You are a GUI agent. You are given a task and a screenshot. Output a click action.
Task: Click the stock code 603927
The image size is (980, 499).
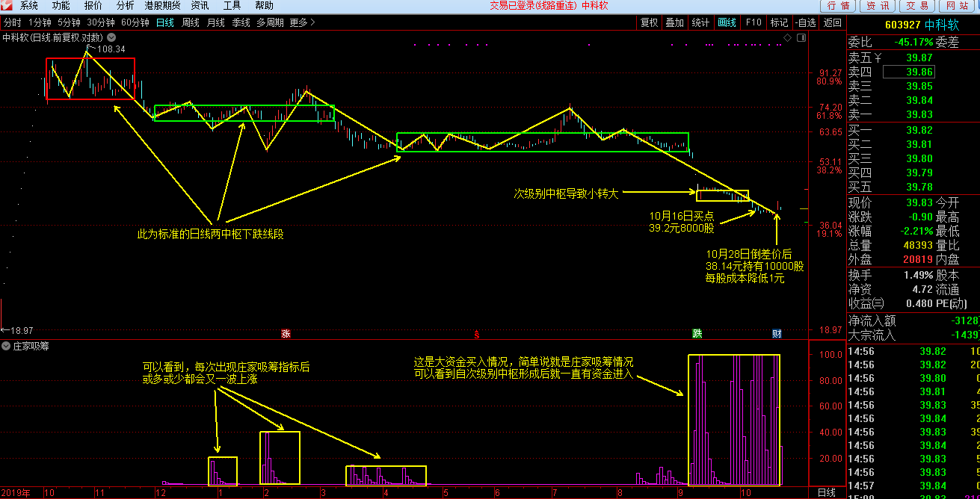(x=902, y=25)
